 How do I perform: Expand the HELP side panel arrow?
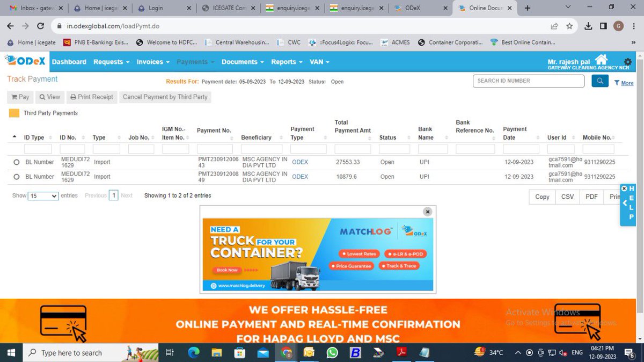point(625,203)
